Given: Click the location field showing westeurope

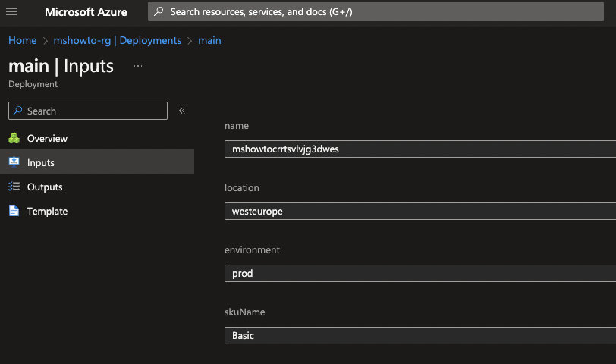Looking at the screenshot, I should [420, 212].
